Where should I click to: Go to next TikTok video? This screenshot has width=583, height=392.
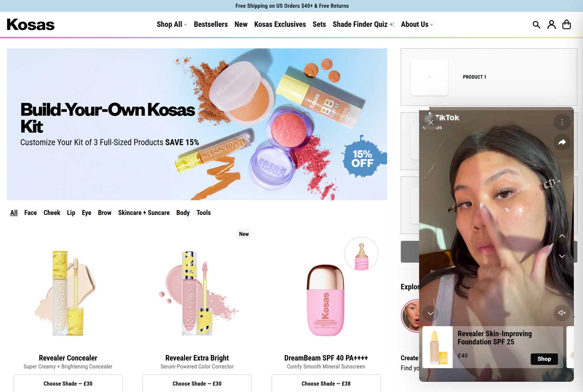[562, 256]
